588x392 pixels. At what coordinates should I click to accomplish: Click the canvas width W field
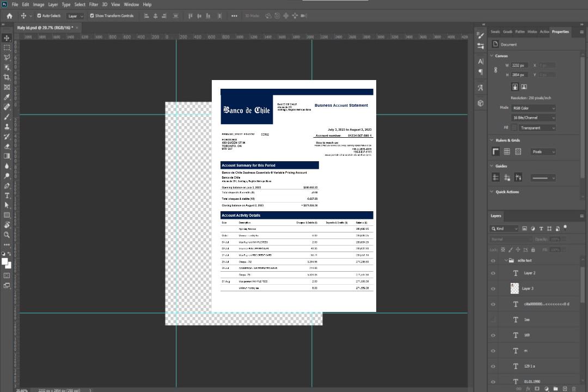520,65
